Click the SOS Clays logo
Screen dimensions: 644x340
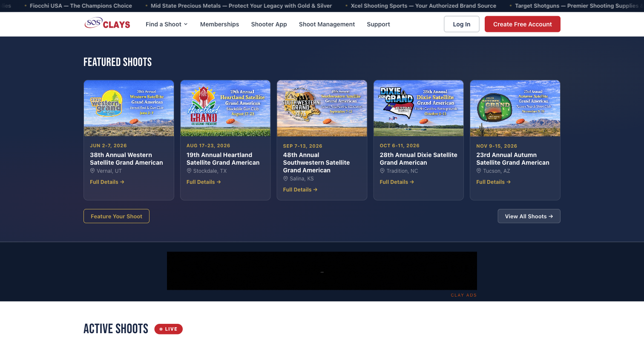tap(107, 24)
